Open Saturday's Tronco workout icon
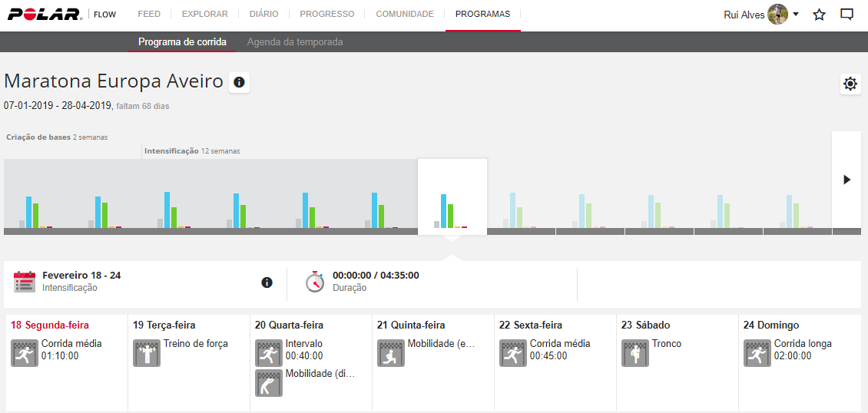Image resolution: width=868 pixels, height=413 pixels. [x=634, y=354]
